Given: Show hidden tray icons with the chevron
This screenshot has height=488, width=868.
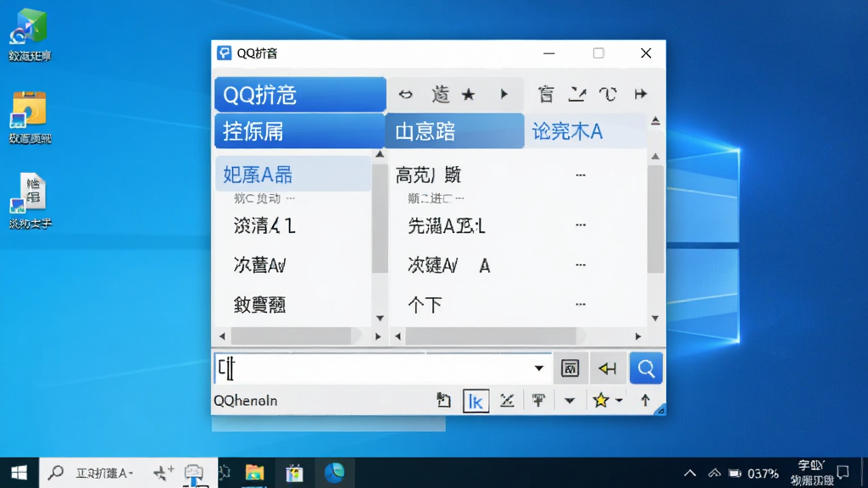Looking at the screenshot, I should [x=690, y=473].
